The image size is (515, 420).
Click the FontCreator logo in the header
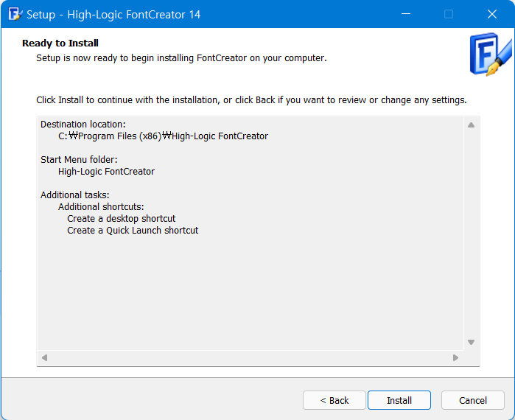point(491,55)
